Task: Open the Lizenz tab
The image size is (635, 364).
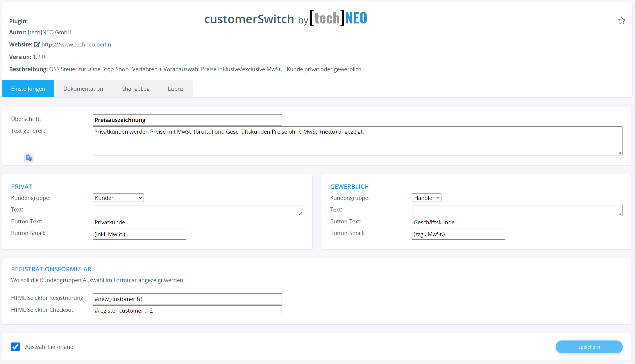Action: coord(176,89)
